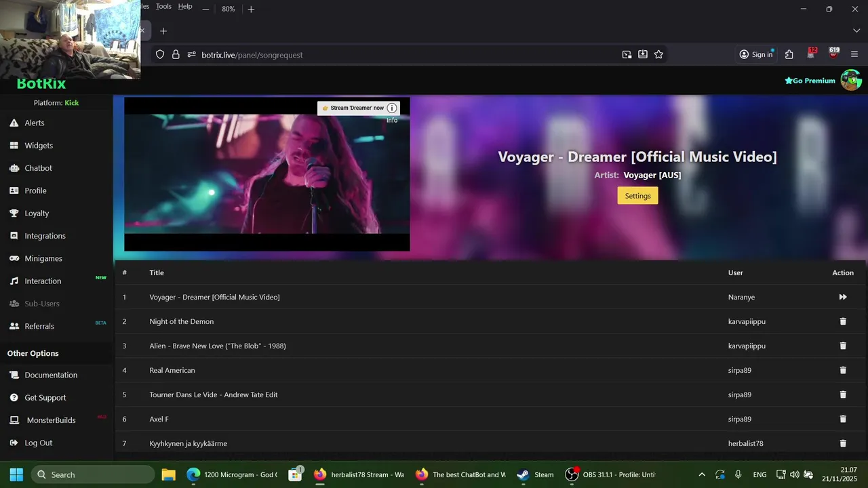
Task: Click the video Info icon
Action: pyautogui.click(x=392, y=108)
